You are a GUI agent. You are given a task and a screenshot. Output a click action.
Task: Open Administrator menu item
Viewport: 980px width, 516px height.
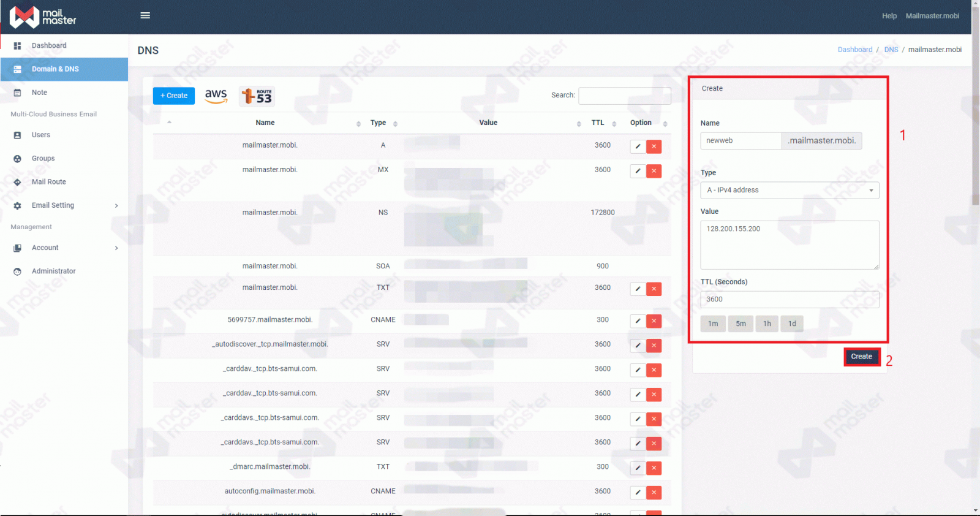coord(64,271)
